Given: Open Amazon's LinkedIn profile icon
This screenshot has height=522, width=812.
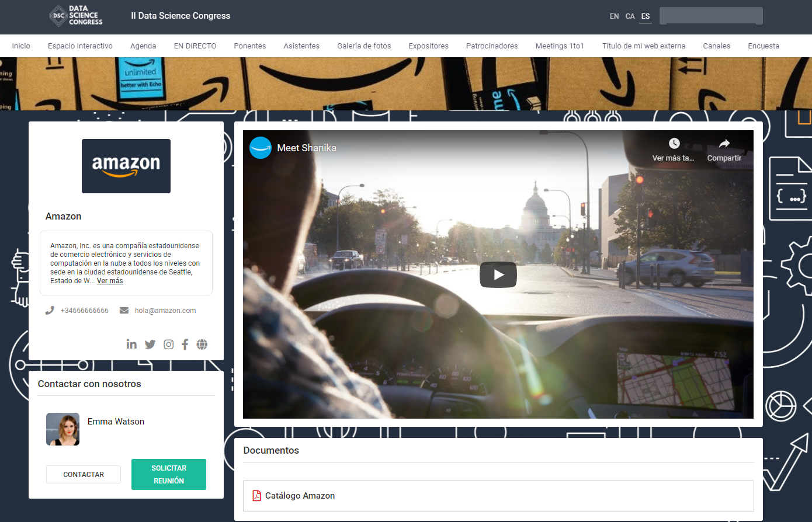Looking at the screenshot, I should 131,344.
